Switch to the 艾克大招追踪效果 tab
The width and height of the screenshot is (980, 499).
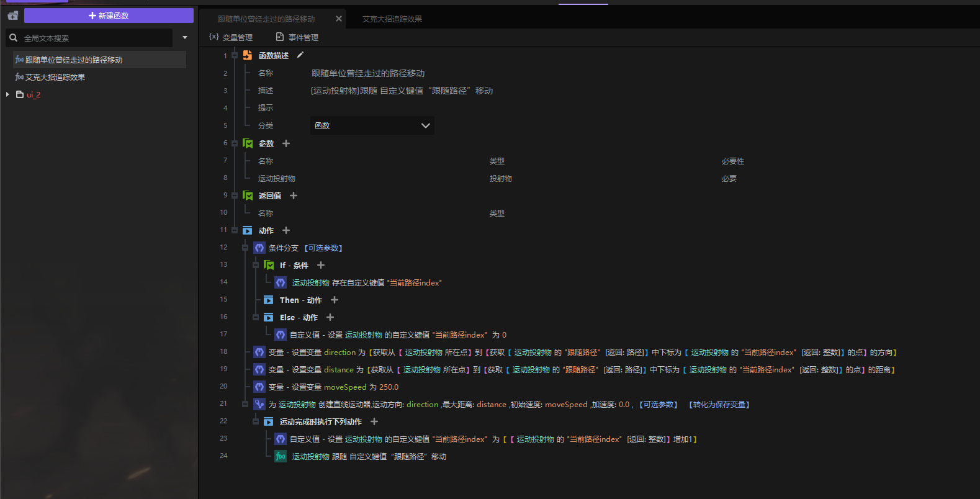point(392,19)
